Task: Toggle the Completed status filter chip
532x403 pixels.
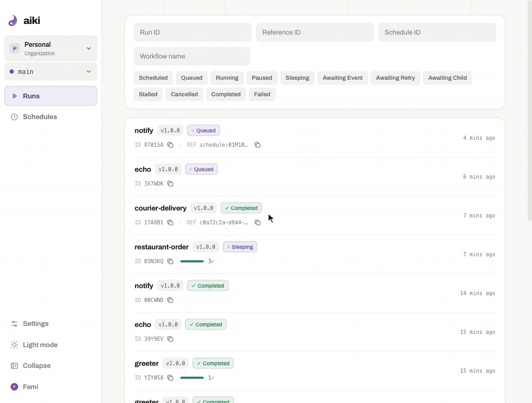Action: point(226,95)
